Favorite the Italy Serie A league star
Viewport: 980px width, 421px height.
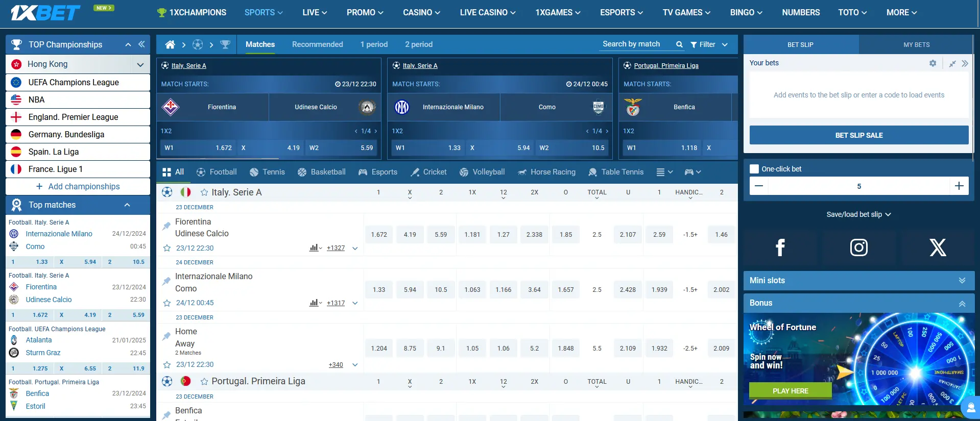(204, 192)
